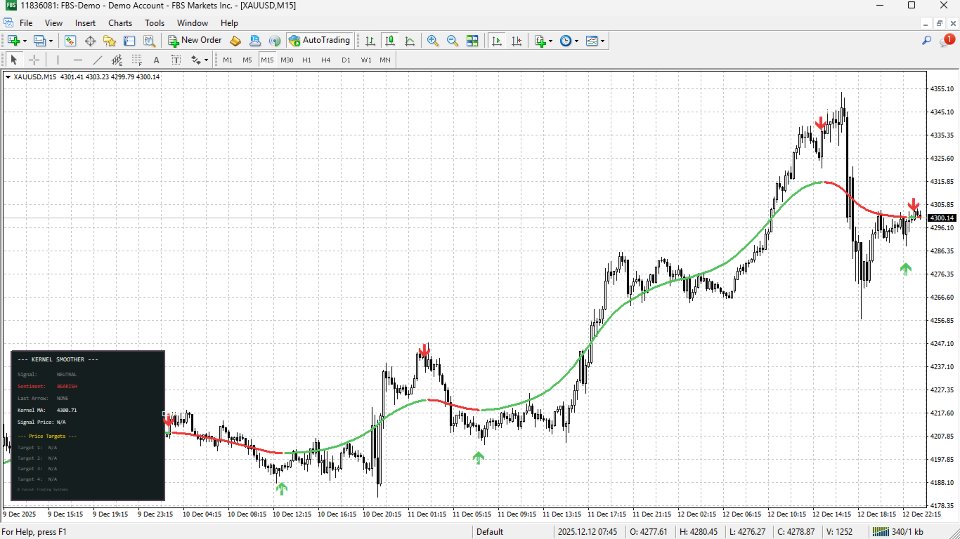The height and width of the screenshot is (539, 960).
Task: Zoom out of the chart
Action: pyautogui.click(x=452, y=41)
